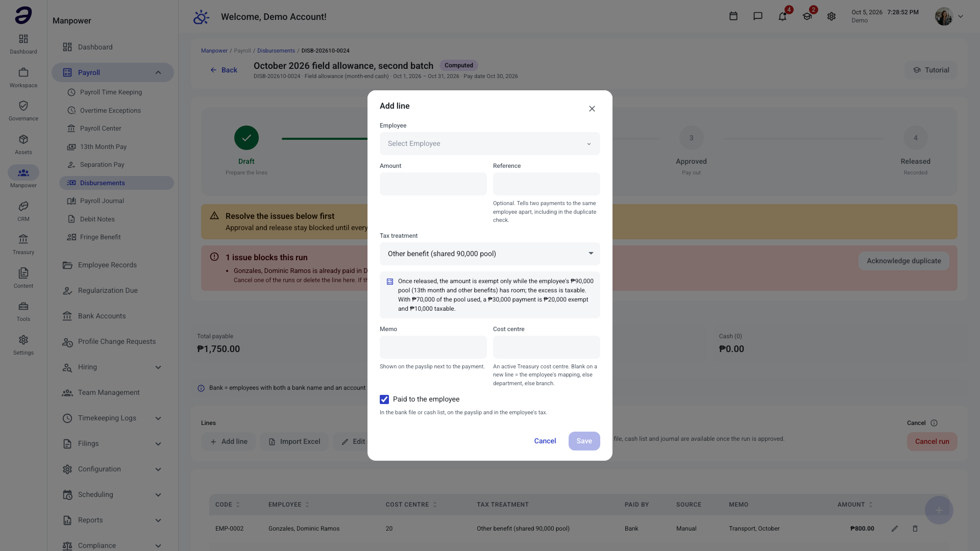This screenshot has width=980, height=551.
Task: Click the Reference input field
Action: (x=547, y=184)
